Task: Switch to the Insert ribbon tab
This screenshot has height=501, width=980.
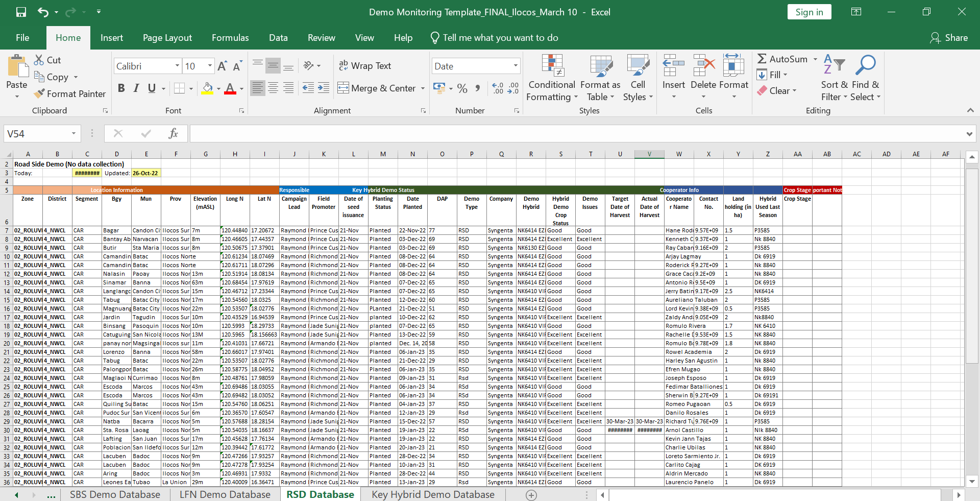Action: (112, 38)
